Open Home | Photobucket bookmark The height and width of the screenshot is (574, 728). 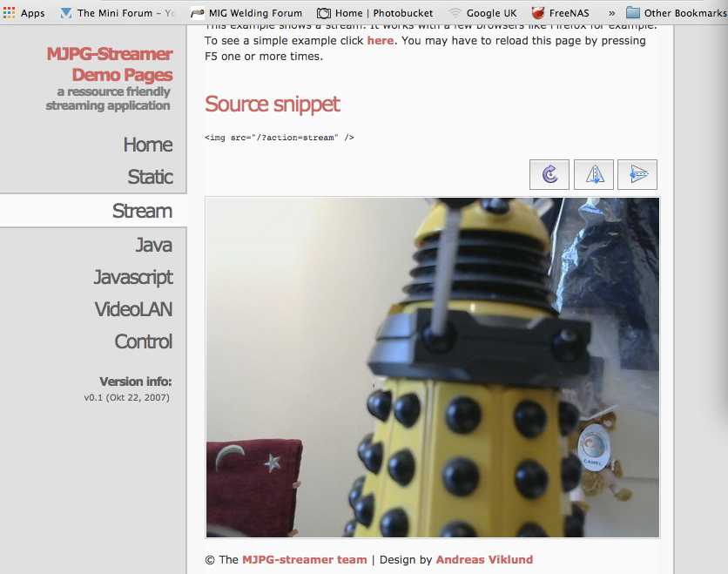pyautogui.click(x=374, y=13)
